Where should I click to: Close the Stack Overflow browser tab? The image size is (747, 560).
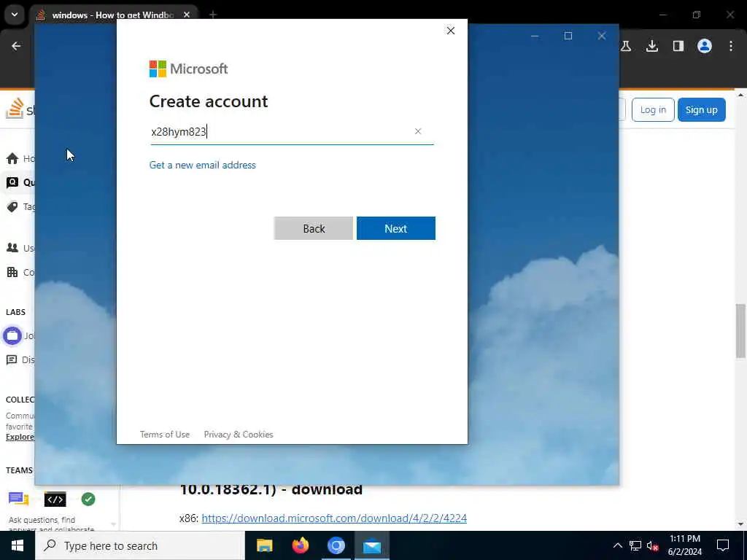point(187,15)
